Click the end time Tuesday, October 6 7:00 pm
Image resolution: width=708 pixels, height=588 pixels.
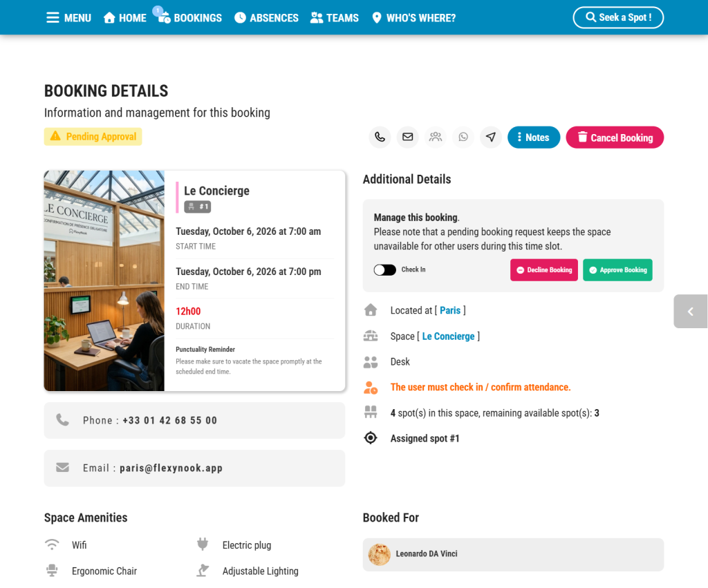[248, 272]
